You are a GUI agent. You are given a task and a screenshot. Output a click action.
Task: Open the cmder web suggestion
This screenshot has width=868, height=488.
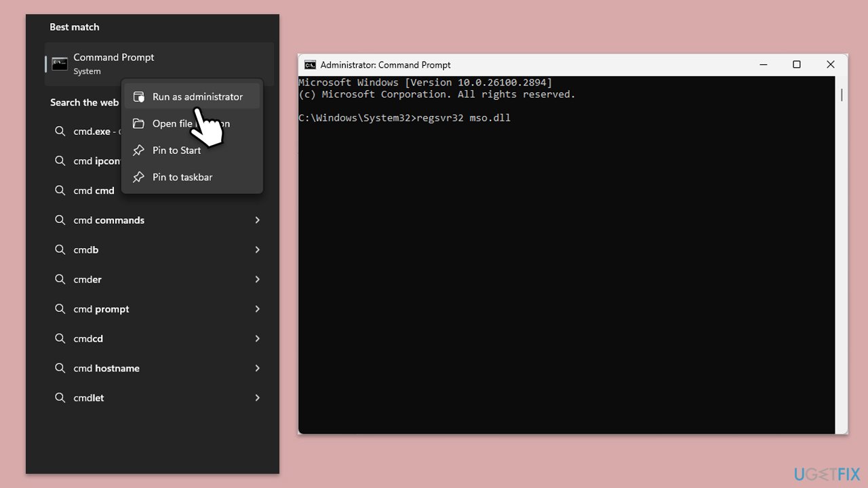[159, 279]
